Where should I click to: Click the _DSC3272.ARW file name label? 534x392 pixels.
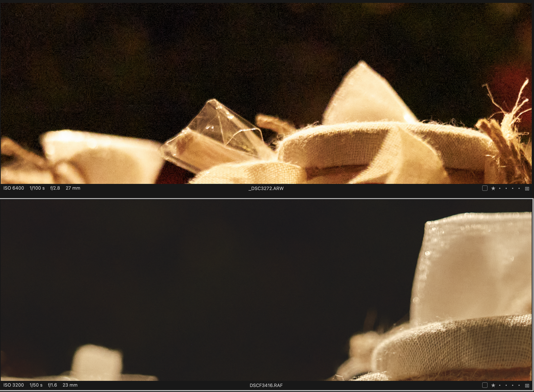point(266,188)
